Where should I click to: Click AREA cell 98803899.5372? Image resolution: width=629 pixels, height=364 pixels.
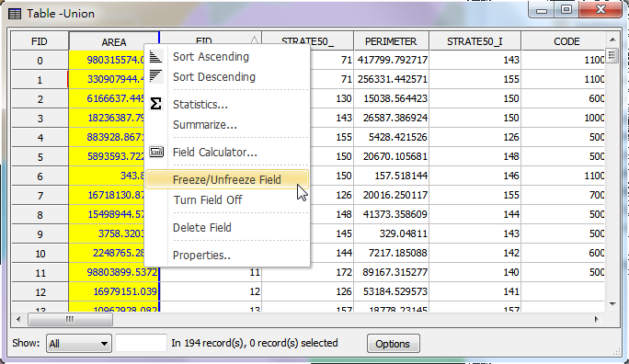[114, 273]
